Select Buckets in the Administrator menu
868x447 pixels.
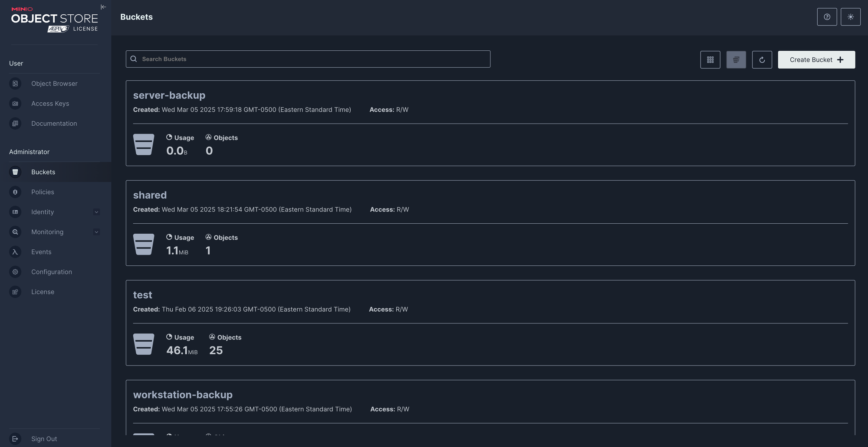click(x=43, y=172)
